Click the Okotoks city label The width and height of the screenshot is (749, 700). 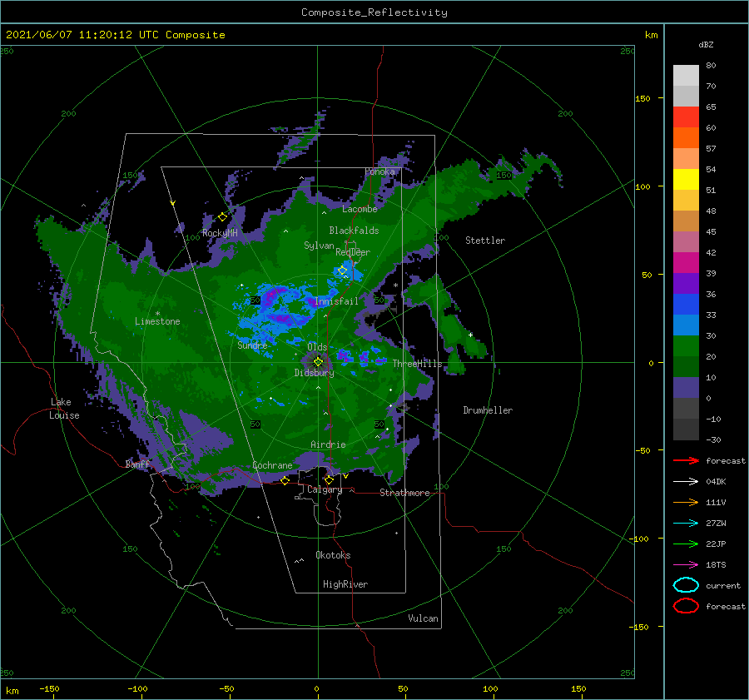pyautogui.click(x=333, y=555)
